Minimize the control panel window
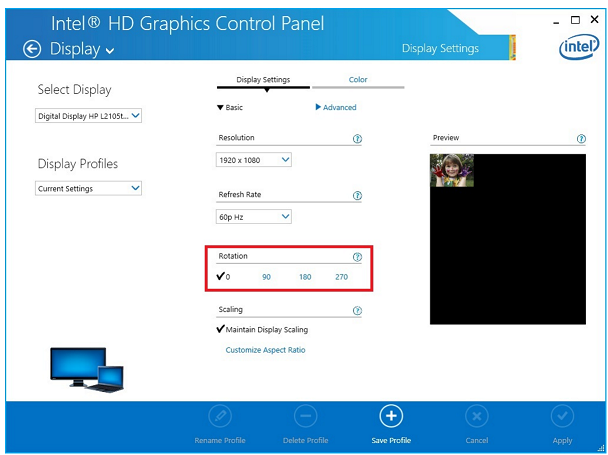Viewport: 608px width, 455px height. (556, 23)
